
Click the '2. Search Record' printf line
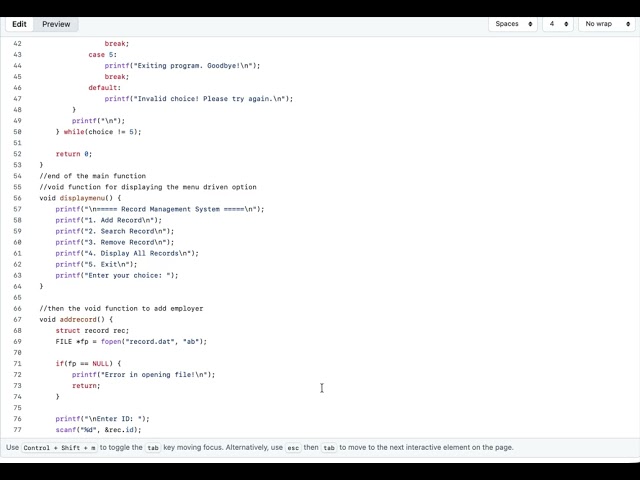(x=115, y=231)
